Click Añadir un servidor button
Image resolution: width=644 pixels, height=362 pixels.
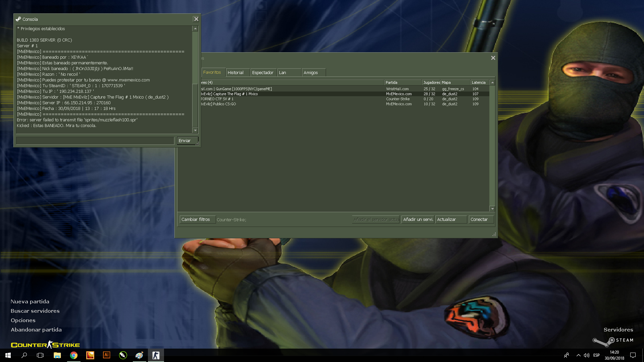[x=418, y=220]
